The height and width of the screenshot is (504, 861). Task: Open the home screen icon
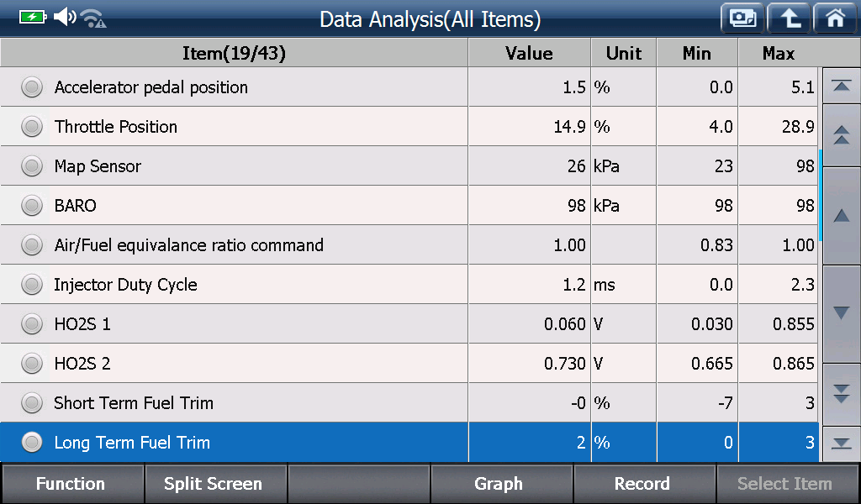coord(836,18)
